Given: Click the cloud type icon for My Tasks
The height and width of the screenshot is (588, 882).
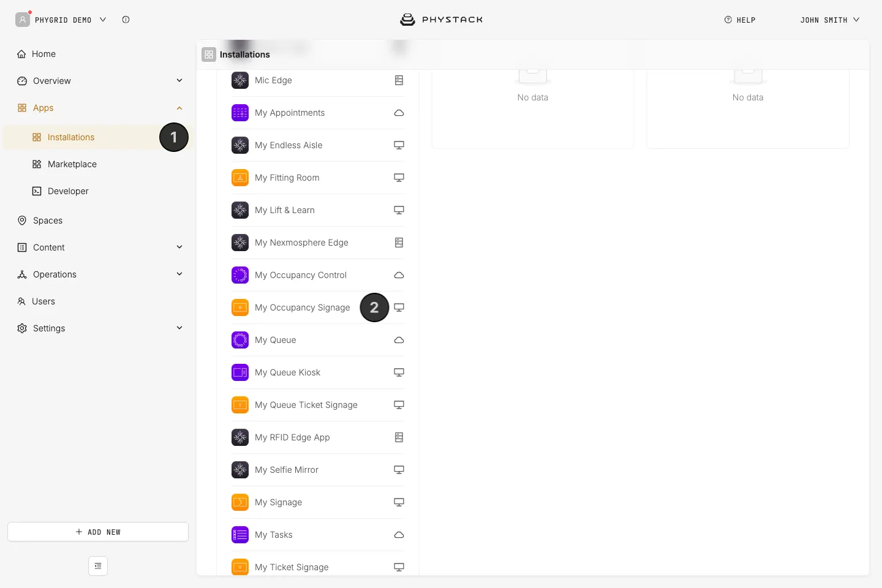Looking at the screenshot, I should pyautogui.click(x=399, y=535).
